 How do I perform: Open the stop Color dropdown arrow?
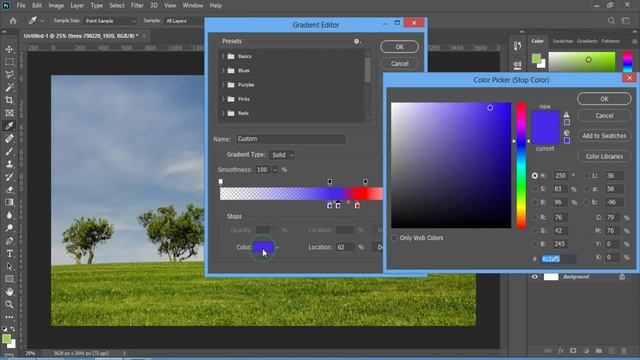click(278, 247)
